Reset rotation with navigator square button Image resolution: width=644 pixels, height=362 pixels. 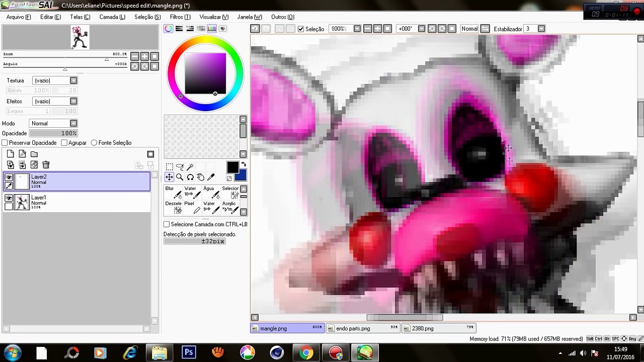click(154, 66)
